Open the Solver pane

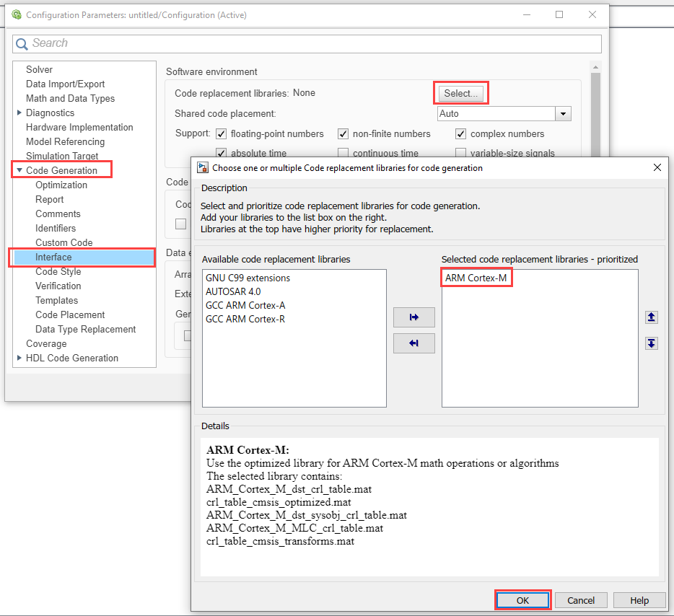point(39,69)
